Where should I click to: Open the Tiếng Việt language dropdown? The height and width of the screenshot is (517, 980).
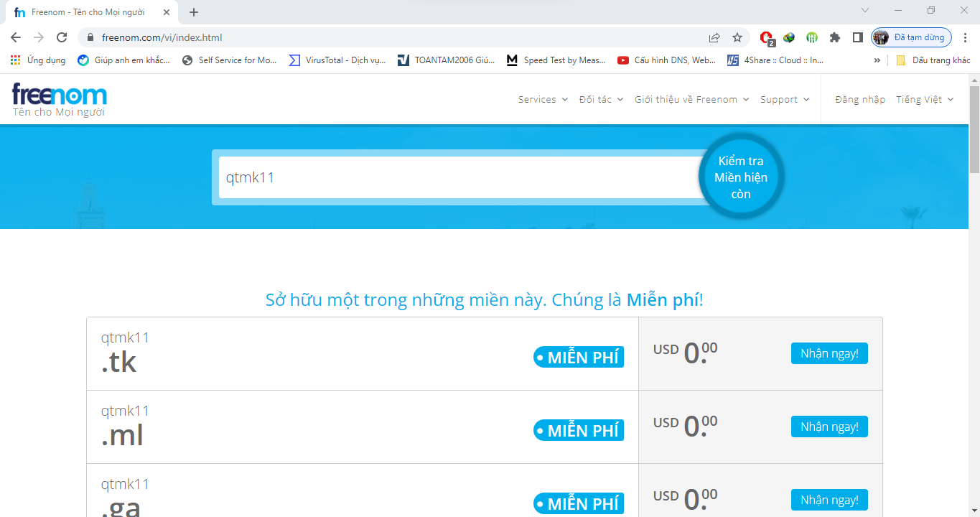[x=925, y=100]
